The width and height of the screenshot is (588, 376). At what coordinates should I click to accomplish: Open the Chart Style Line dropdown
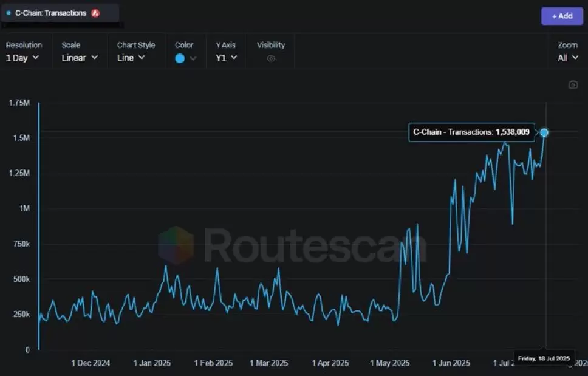pos(131,58)
